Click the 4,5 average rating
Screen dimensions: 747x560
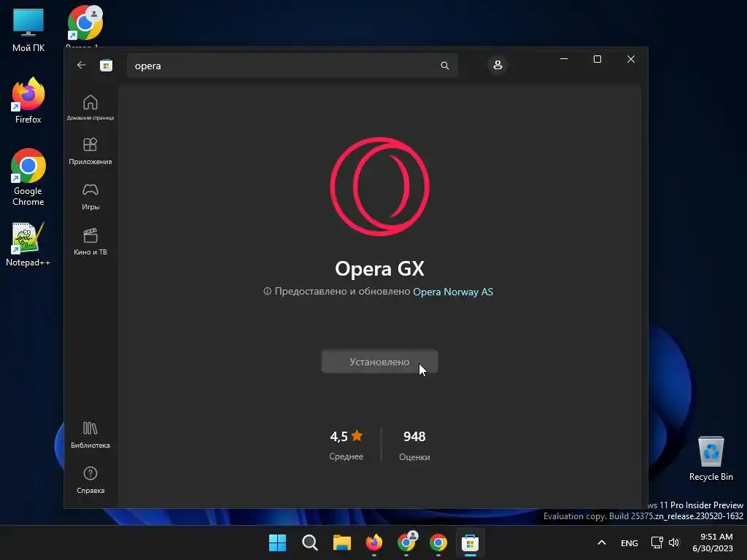338,437
